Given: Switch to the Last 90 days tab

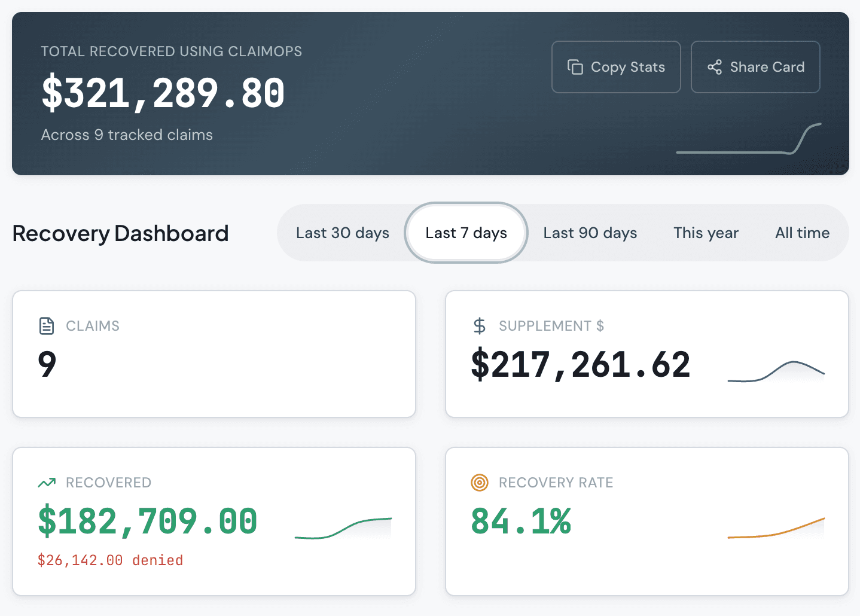Looking at the screenshot, I should pyautogui.click(x=590, y=233).
